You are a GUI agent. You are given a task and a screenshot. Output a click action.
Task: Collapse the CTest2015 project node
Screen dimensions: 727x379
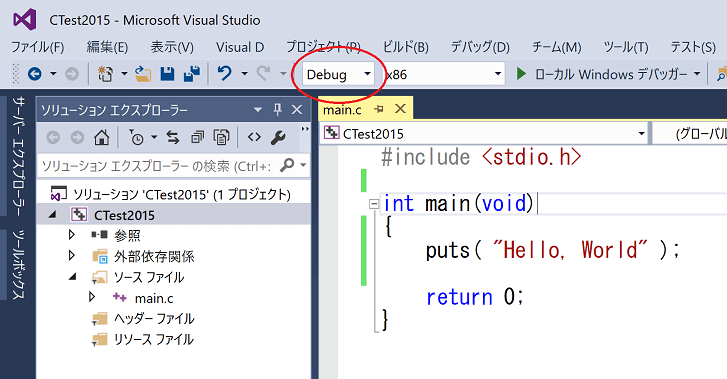point(52,214)
